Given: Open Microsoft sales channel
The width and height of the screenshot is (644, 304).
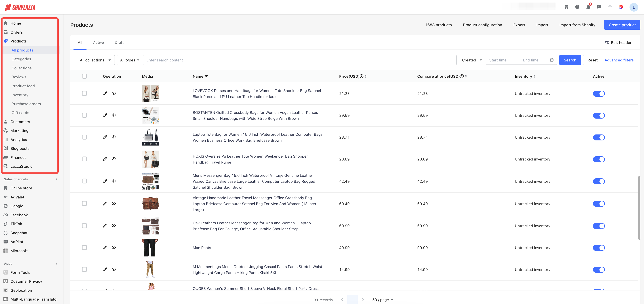Looking at the screenshot, I should coord(19,251).
